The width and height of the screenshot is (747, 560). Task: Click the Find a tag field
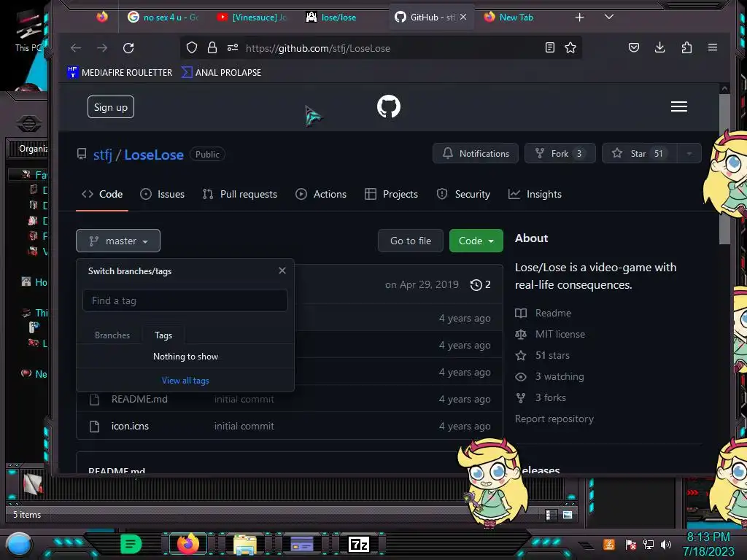[185, 300]
